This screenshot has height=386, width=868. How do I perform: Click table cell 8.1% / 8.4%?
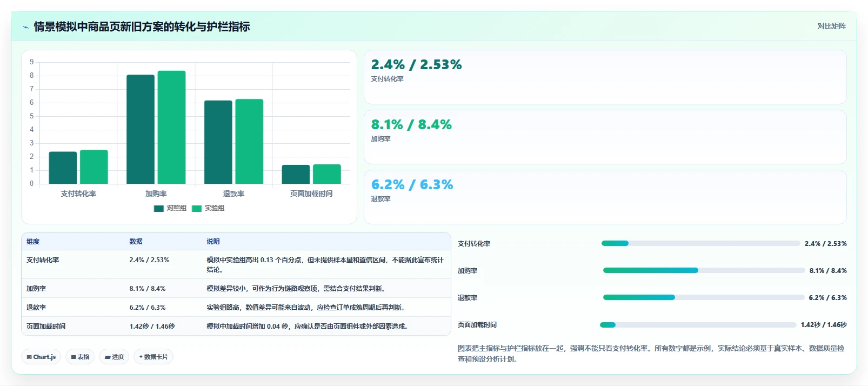coord(148,289)
